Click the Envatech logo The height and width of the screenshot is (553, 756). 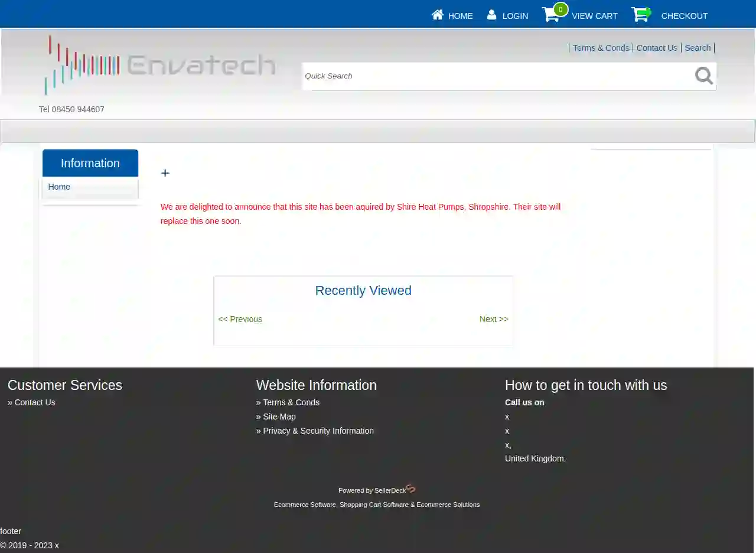click(x=161, y=64)
